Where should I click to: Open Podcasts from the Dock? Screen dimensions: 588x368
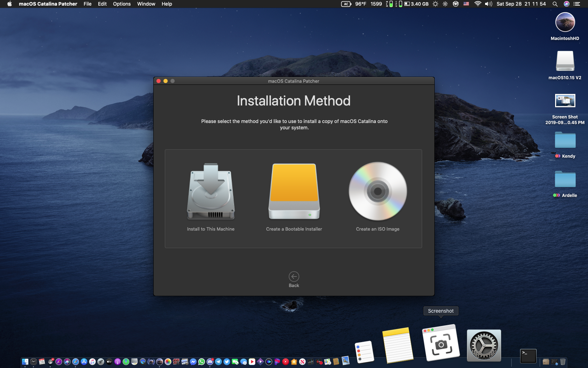(x=118, y=362)
